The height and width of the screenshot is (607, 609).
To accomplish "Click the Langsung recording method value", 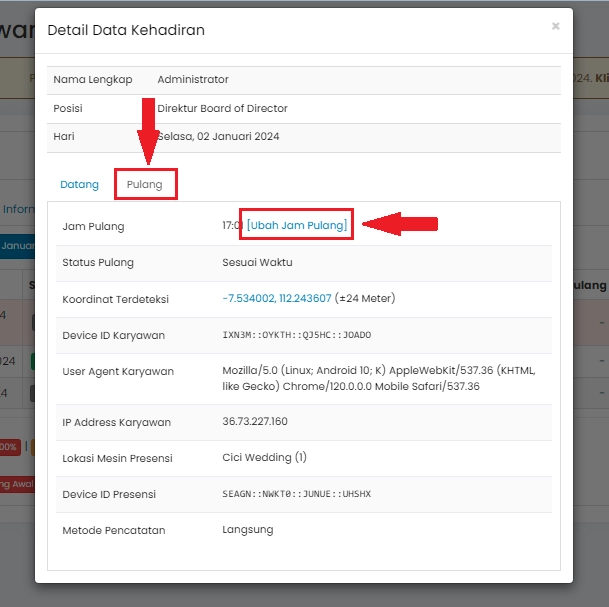I will click(247, 530).
